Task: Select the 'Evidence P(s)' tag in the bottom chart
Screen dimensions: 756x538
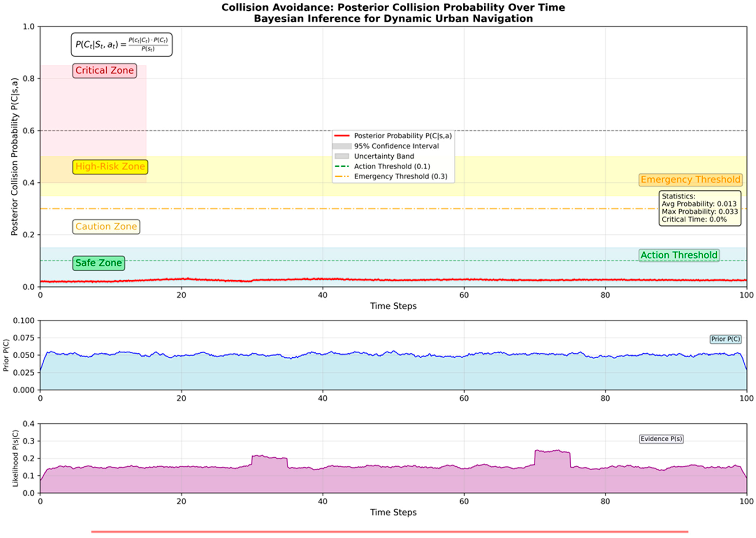Action: pos(661,439)
